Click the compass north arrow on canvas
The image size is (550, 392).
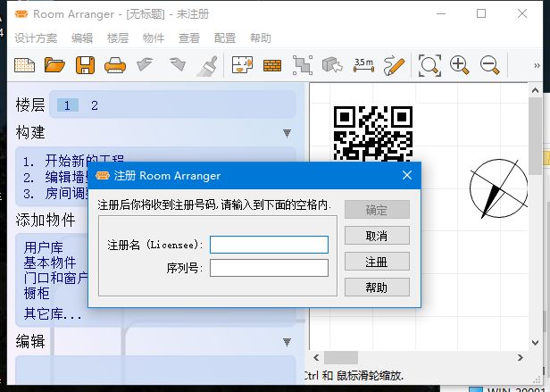coord(498,188)
